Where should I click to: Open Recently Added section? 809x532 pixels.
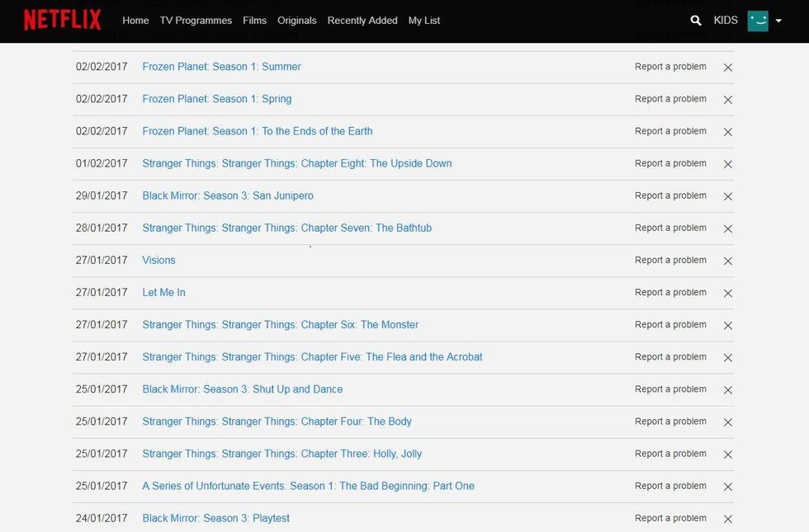pyautogui.click(x=362, y=21)
